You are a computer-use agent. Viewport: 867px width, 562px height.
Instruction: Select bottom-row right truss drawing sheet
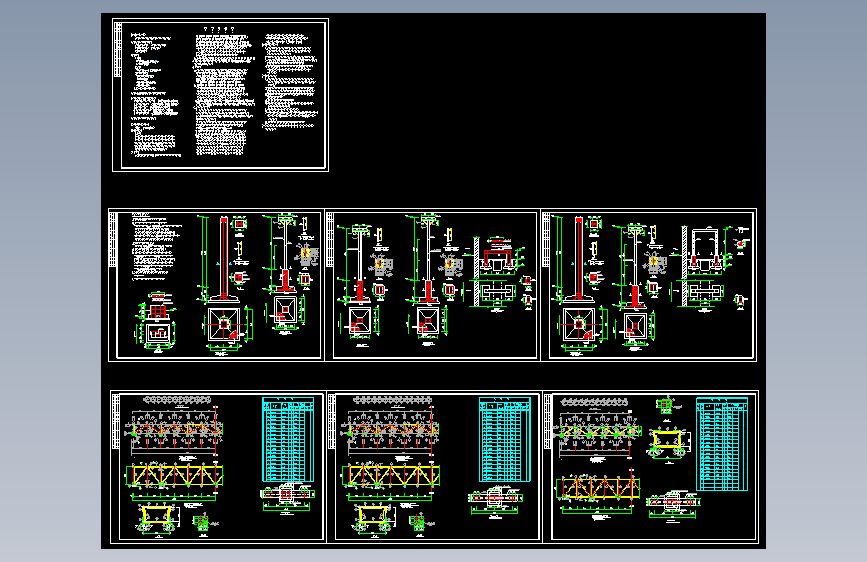[650, 467]
